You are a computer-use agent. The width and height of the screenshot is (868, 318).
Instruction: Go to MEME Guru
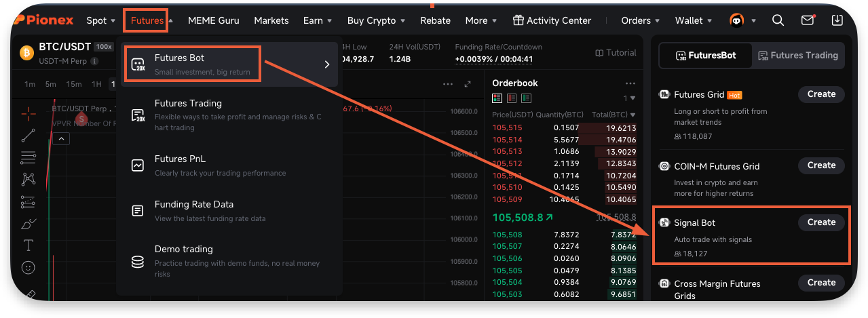pos(214,20)
